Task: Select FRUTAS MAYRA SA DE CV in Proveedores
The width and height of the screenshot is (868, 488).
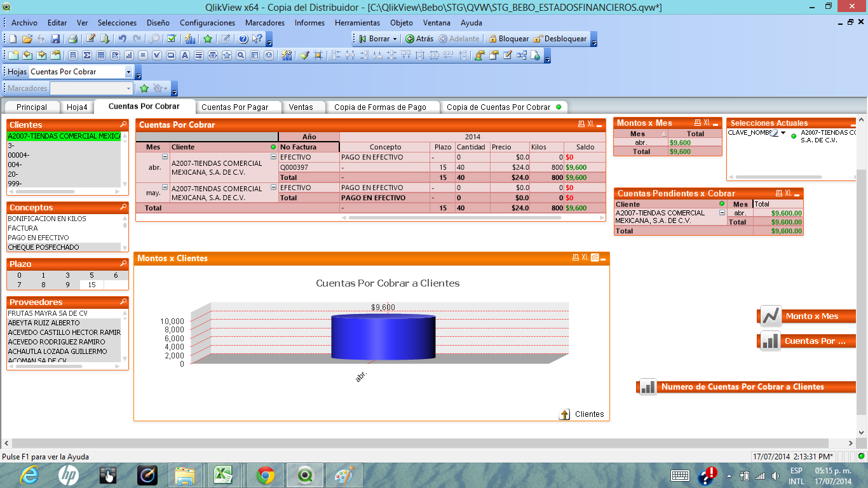Action: coord(64,313)
